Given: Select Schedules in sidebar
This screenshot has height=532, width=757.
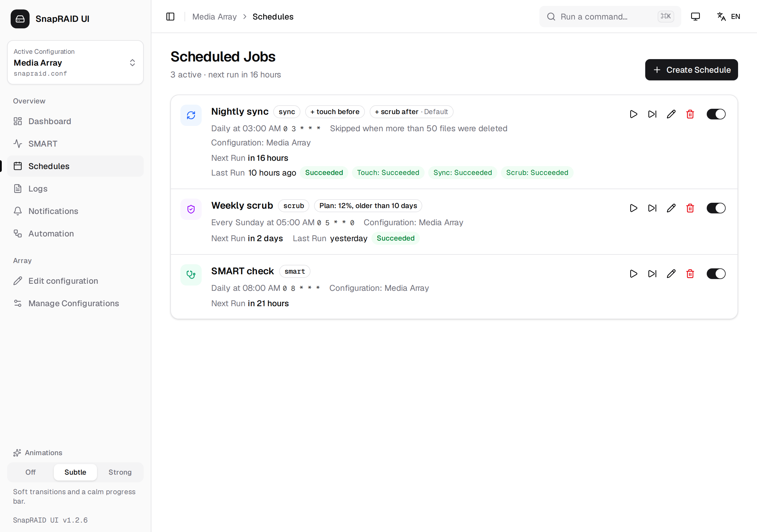Looking at the screenshot, I should [75, 166].
